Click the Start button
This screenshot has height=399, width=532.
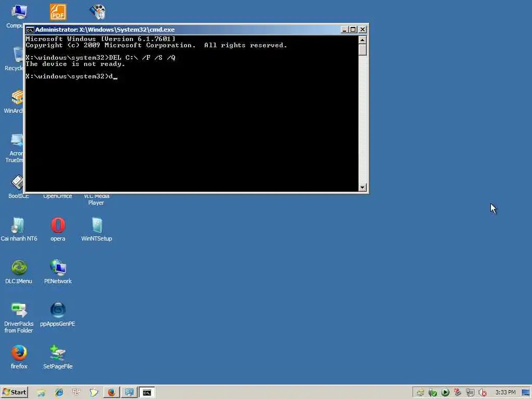tap(14, 392)
